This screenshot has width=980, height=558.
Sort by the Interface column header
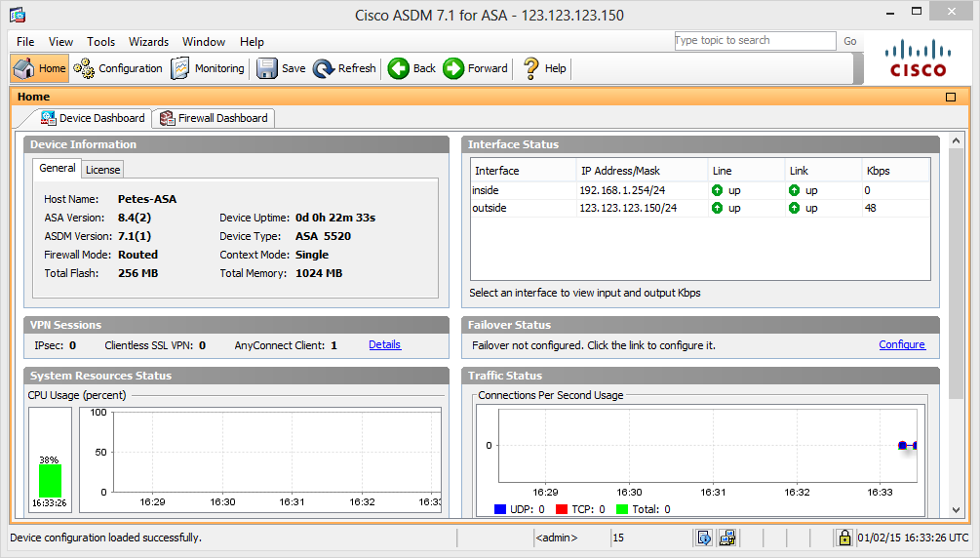[523, 171]
